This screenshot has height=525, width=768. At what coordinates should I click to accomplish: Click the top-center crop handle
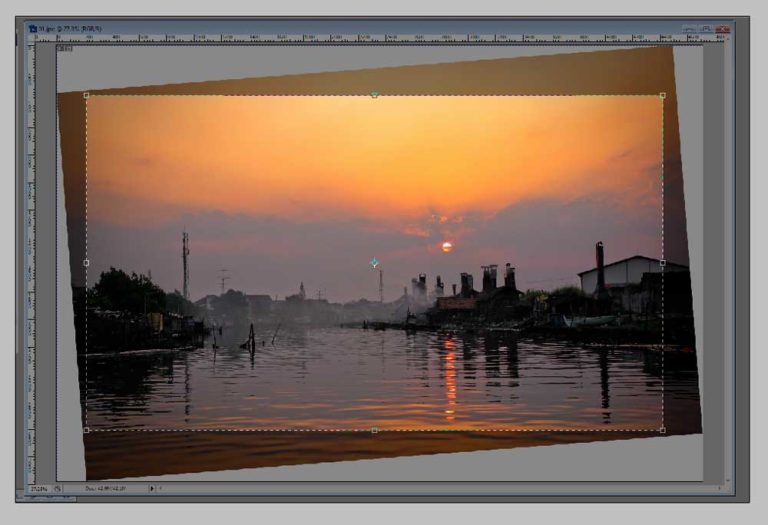pos(375,95)
